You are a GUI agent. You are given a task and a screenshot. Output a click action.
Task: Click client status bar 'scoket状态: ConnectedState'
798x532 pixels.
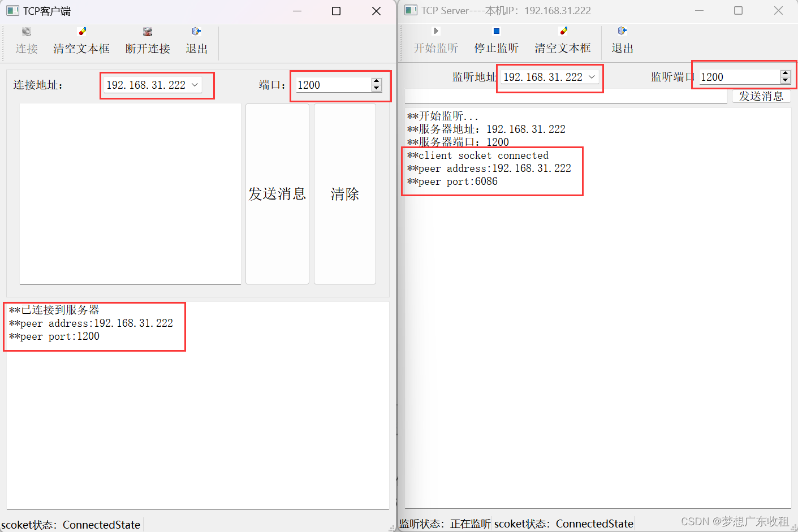(71, 525)
